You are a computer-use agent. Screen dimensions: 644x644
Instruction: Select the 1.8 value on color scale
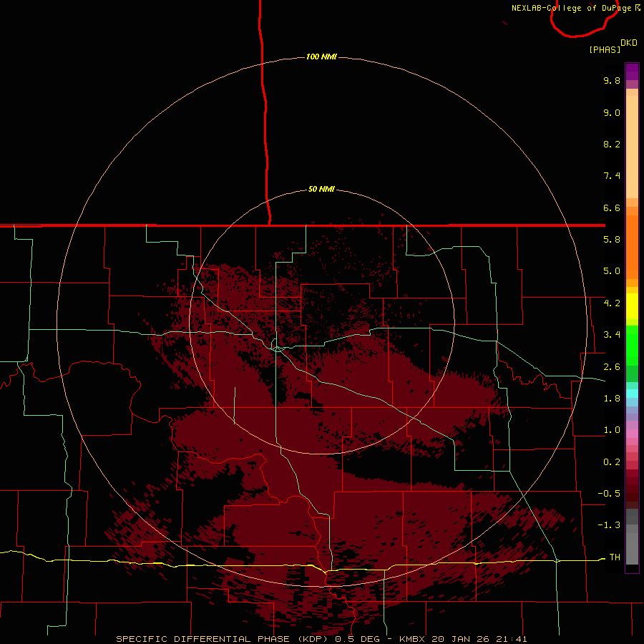[612, 399]
